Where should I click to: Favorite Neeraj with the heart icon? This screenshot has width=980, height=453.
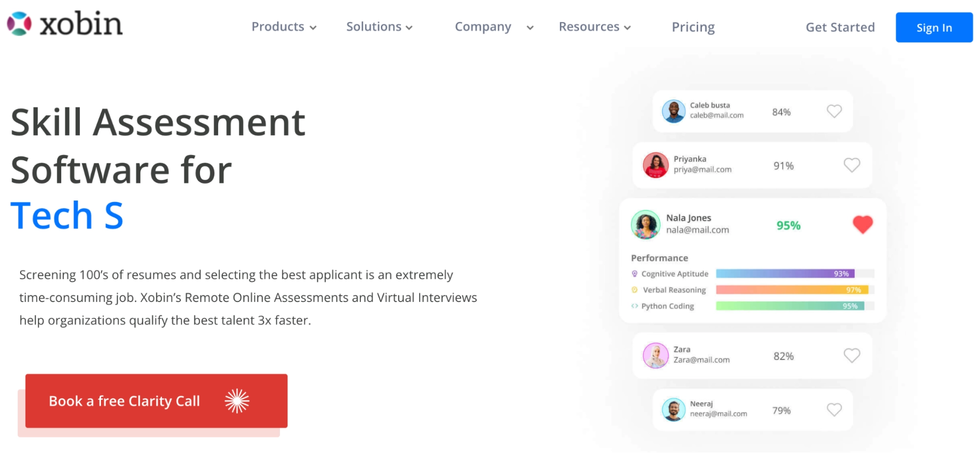point(834,410)
